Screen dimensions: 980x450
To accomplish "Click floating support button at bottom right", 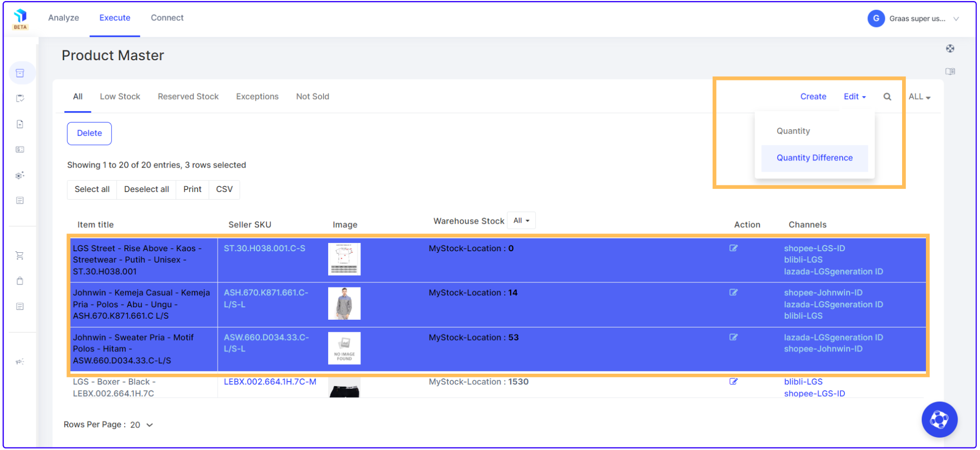I will 939,419.
